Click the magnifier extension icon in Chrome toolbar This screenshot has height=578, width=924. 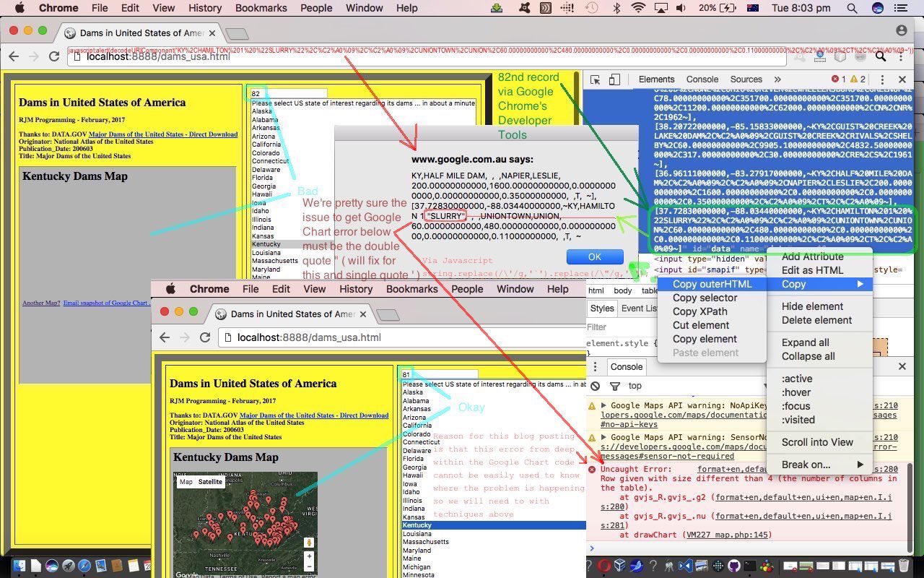(x=880, y=56)
